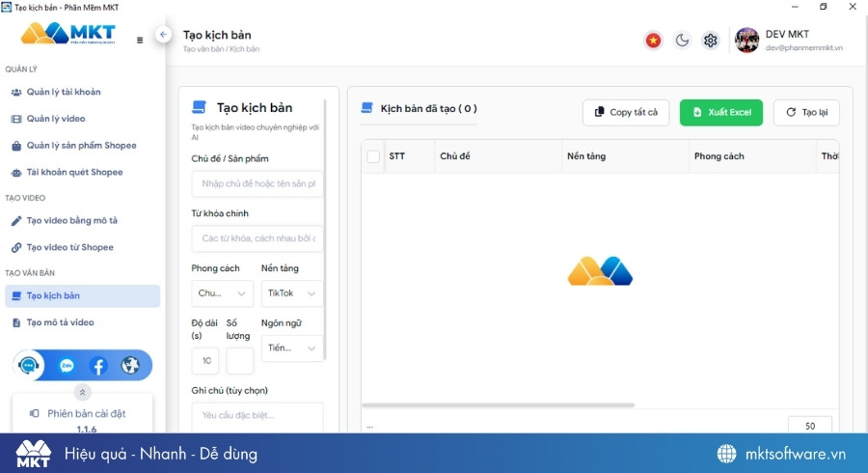Click the support chat headset icon
This screenshot has height=473, width=868.
[28, 366]
